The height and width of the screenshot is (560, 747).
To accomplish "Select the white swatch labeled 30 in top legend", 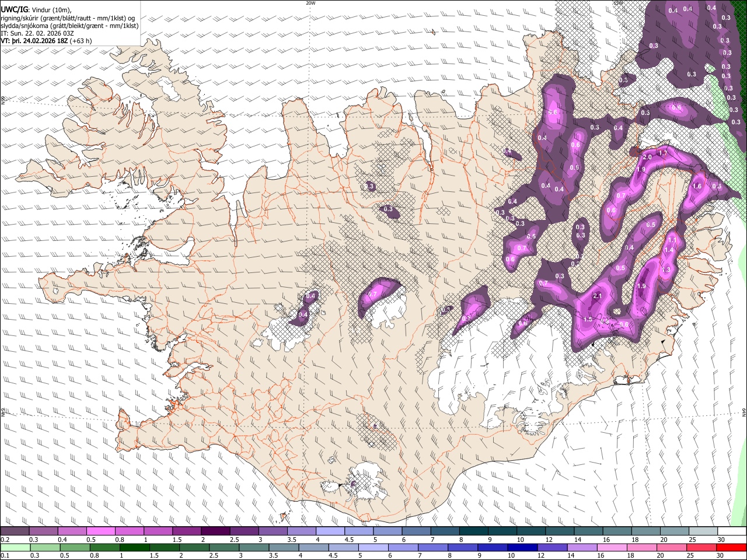I will coord(732,531).
